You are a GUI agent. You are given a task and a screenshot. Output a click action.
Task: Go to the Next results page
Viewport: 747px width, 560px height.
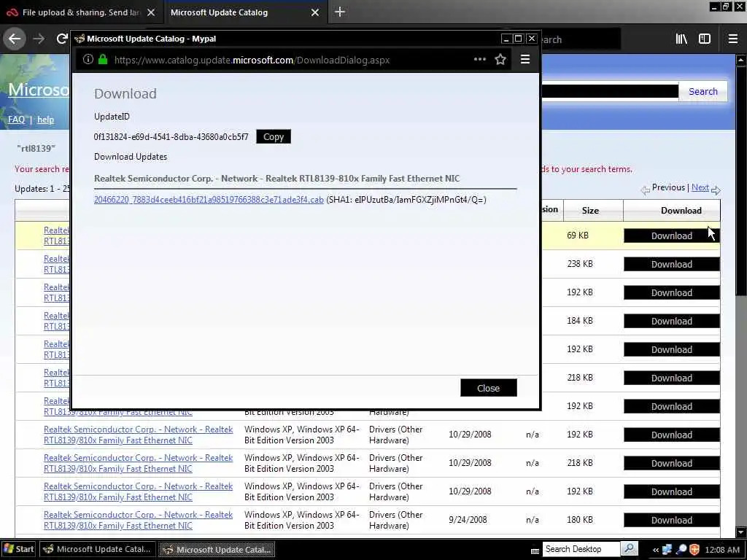[x=700, y=187]
